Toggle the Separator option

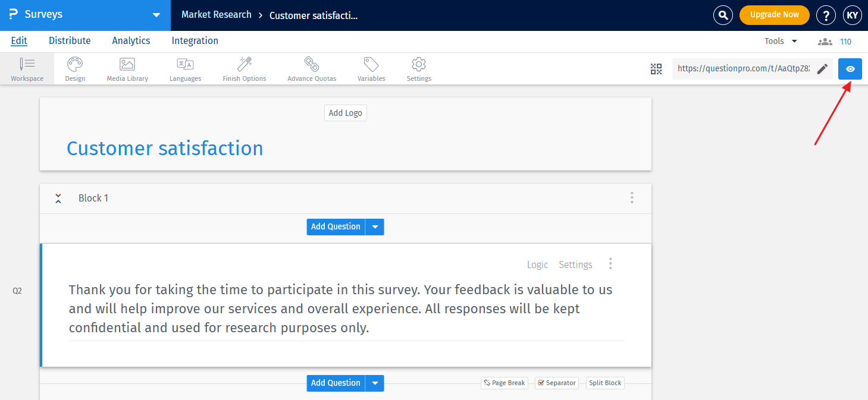(x=557, y=383)
